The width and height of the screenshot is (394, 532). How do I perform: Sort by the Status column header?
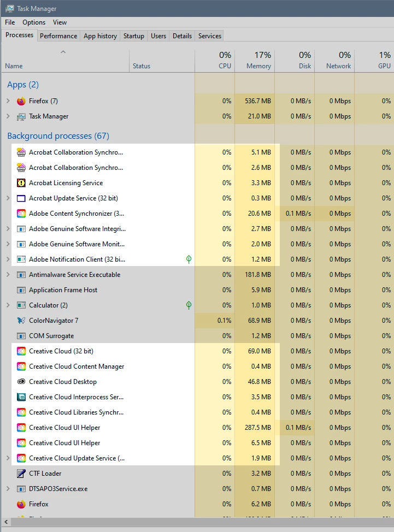coord(162,61)
